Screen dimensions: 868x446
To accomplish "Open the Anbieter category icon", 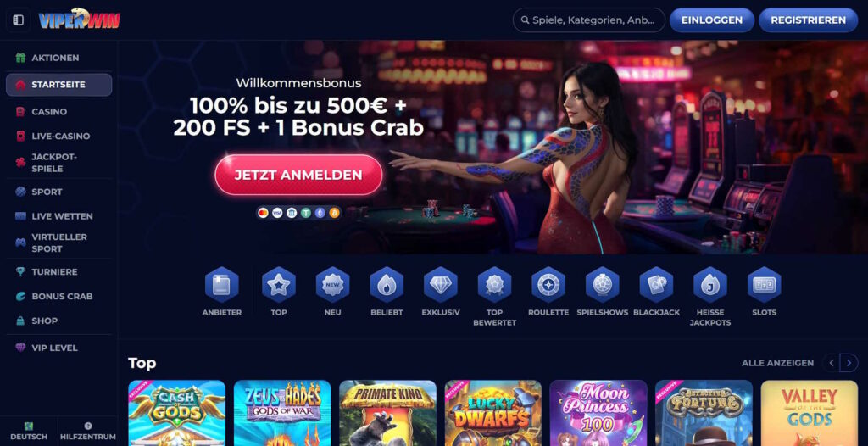I will (221, 285).
